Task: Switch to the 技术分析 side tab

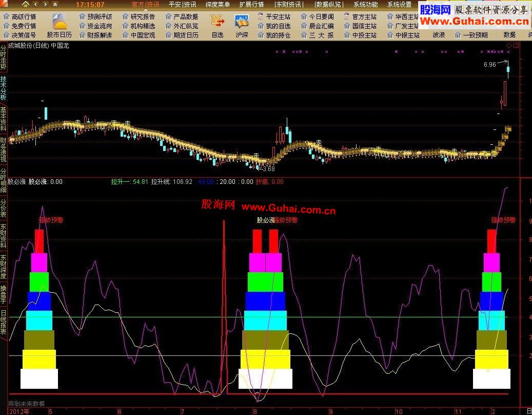Action: [x=4, y=88]
